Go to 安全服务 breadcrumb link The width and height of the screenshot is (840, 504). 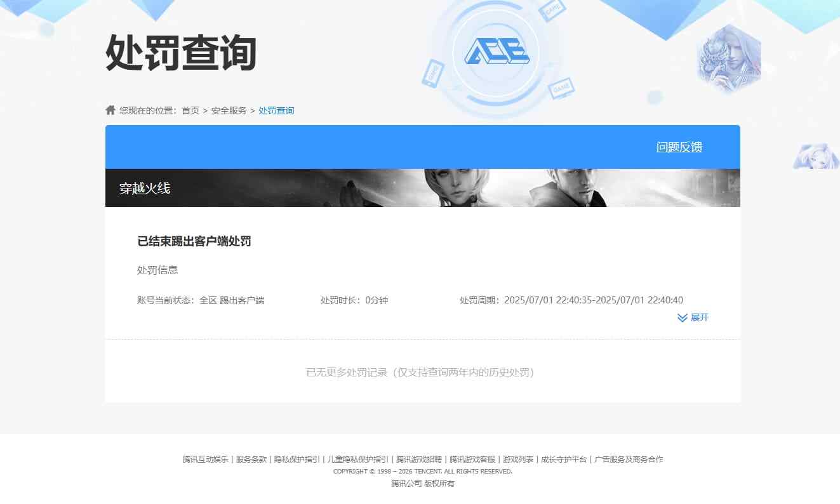(x=229, y=110)
